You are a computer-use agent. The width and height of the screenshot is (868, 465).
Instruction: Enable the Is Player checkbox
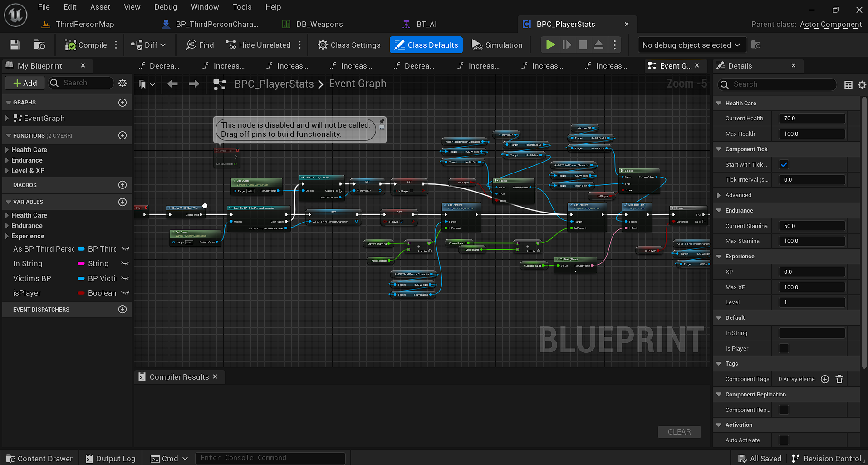[784, 348]
